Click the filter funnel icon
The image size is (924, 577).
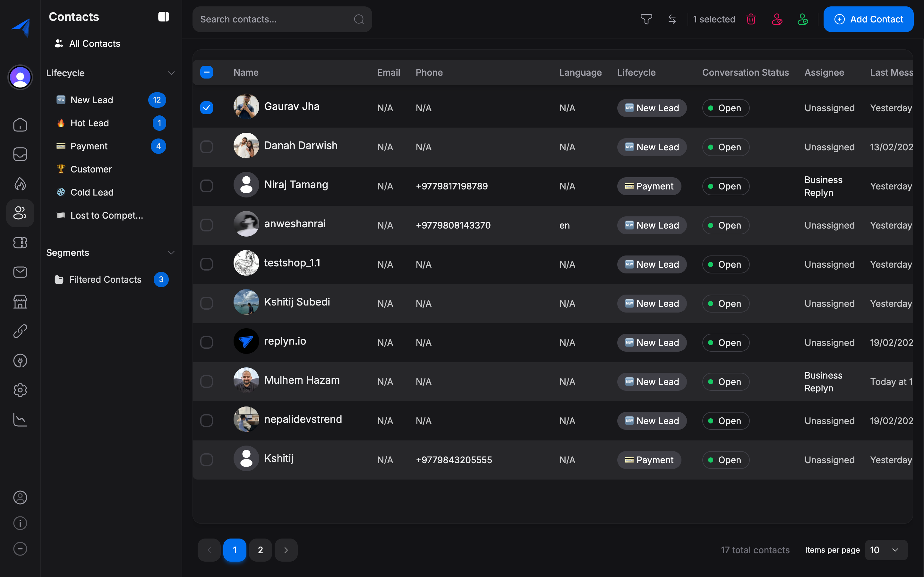coord(646,19)
